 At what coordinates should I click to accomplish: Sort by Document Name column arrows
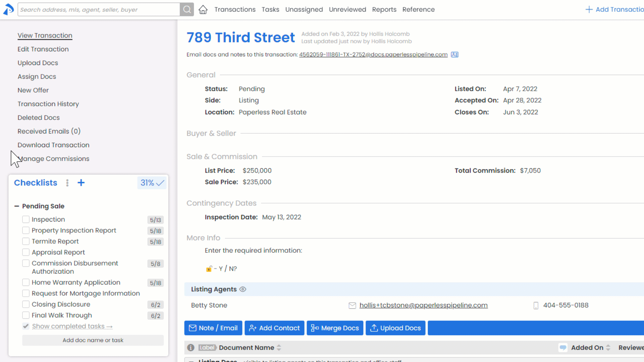[279, 348]
